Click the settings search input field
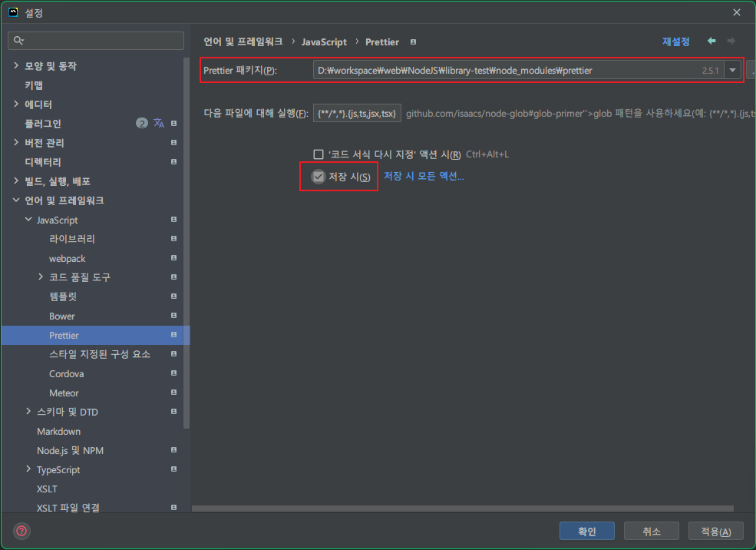Viewport: 756px width, 550px height. [96, 41]
